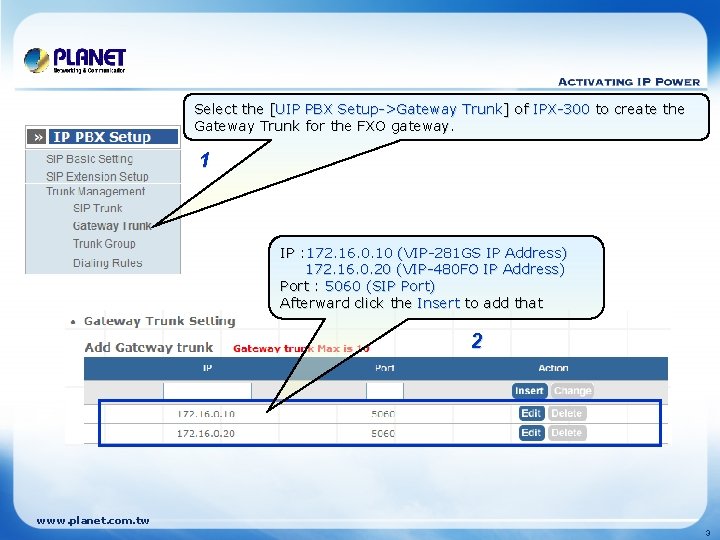The width and height of the screenshot is (720, 540).
Task: Select the 172.16.0.20 IP cell
Action: pyautogui.click(x=206, y=433)
